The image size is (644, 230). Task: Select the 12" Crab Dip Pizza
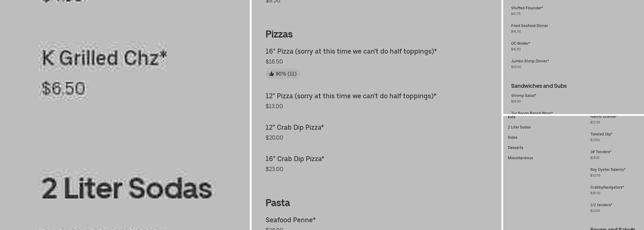(294, 127)
